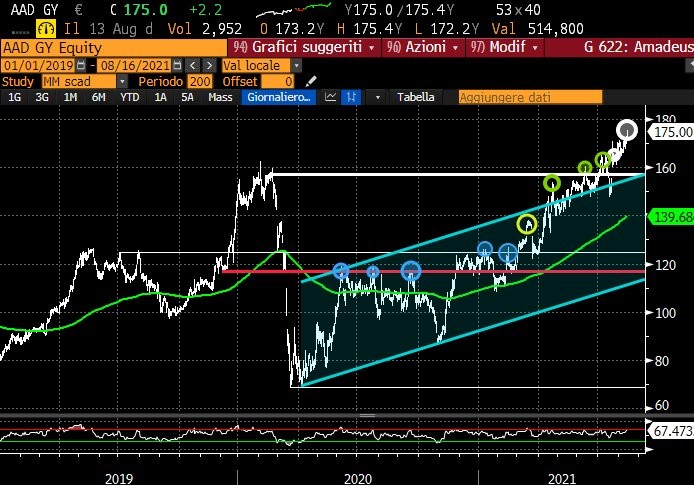Image resolution: width=694 pixels, height=485 pixels.
Task: Click the AAD GY Equity security field
Action: pos(114,47)
